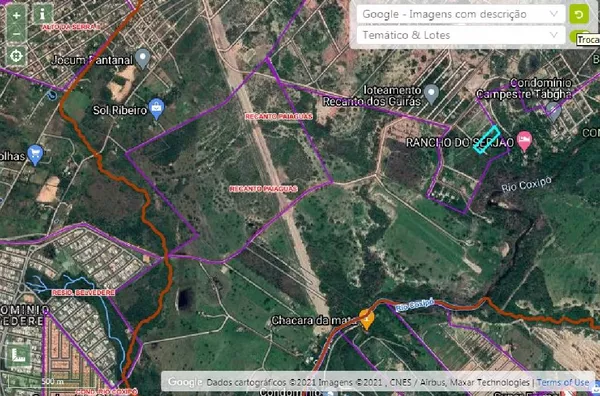Zoom in with the plus button
600x396 pixels.
(16, 16)
